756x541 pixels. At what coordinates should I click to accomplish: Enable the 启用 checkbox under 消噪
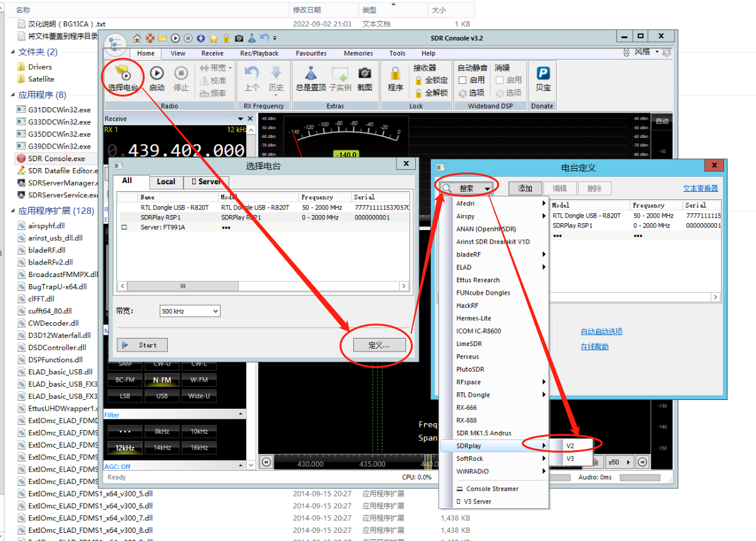pos(500,80)
